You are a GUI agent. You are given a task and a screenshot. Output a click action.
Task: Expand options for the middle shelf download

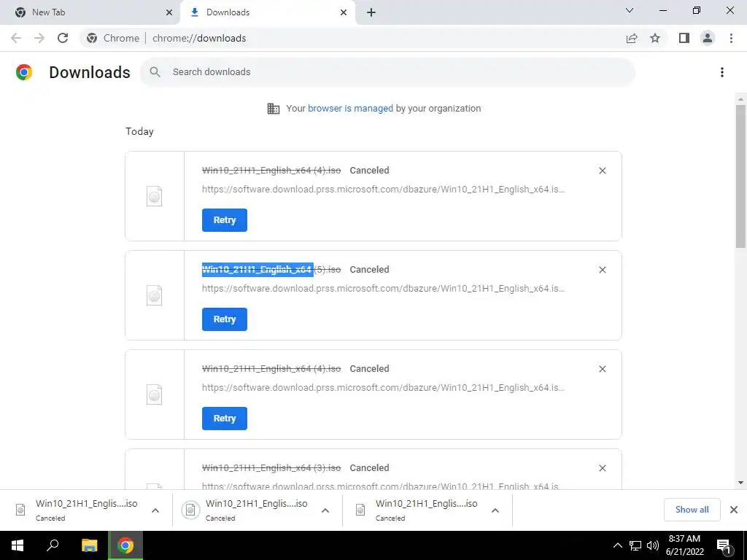tap(325, 510)
